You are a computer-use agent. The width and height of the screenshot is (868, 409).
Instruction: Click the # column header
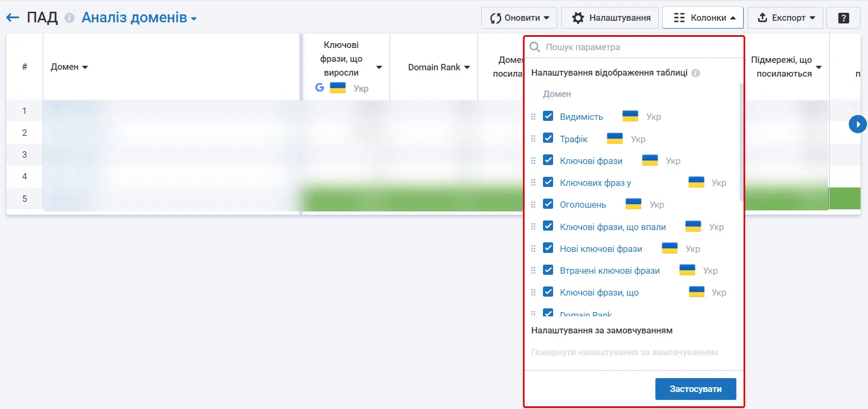[25, 67]
